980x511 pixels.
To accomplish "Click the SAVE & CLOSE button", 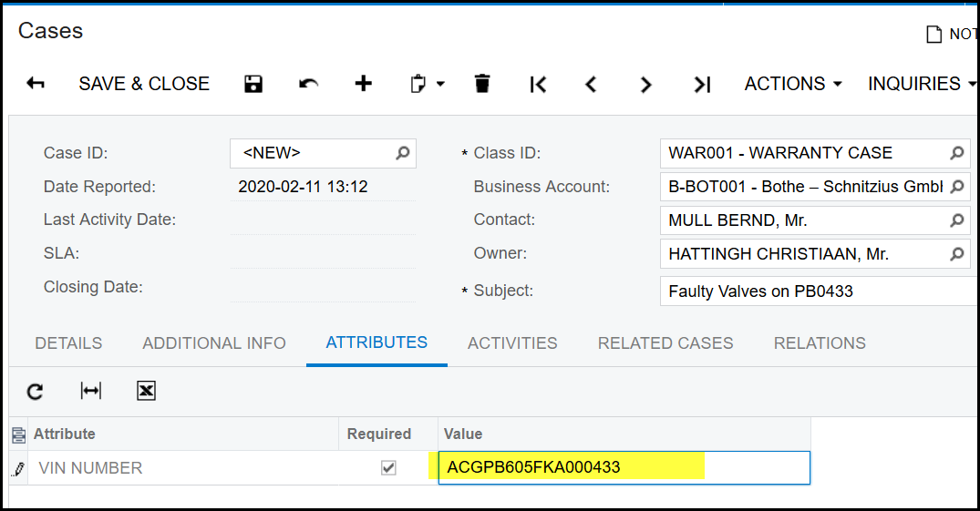I will coord(144,84).
